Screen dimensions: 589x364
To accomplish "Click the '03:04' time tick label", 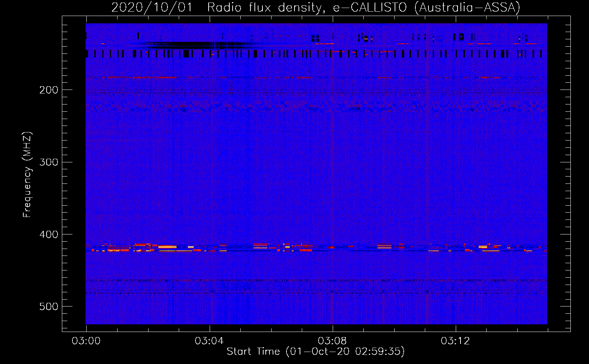I will pyautogui.click(x=209, y=341).
